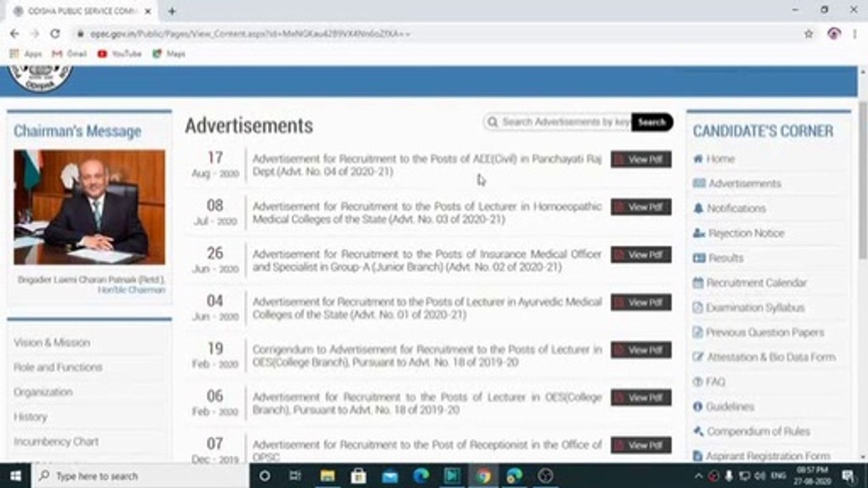Open the Mail app from taskbar
This screenshot has width=868, height=488.
(x=389, y=476)
